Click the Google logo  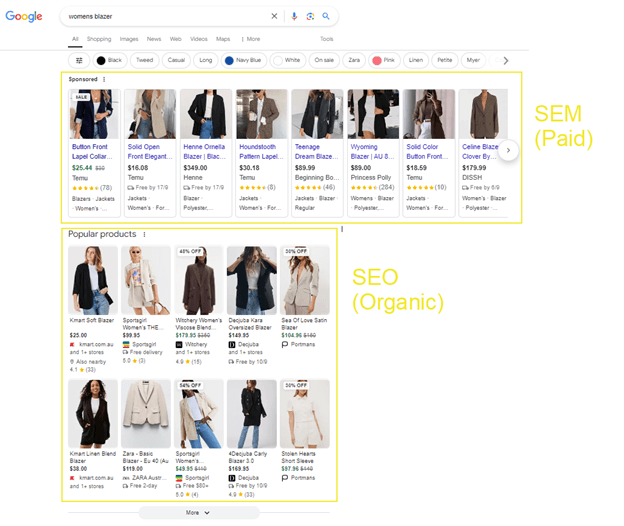[x=24, y=16]
